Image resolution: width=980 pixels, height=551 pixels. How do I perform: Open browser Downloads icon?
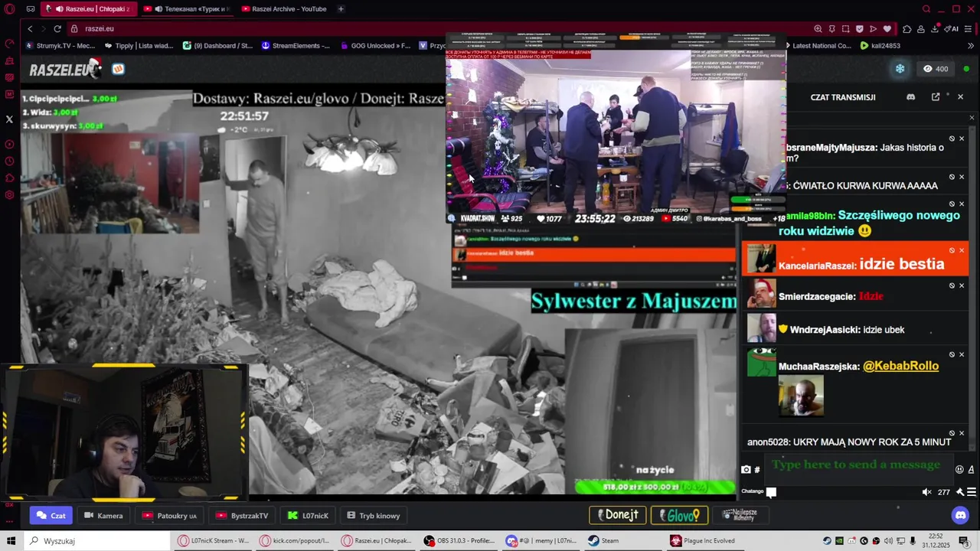point(936,28)
